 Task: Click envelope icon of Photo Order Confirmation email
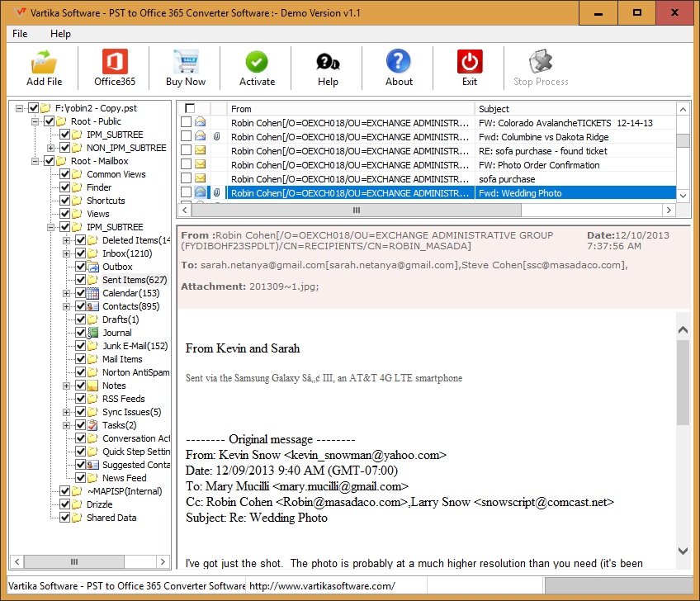tap(201, 163)
